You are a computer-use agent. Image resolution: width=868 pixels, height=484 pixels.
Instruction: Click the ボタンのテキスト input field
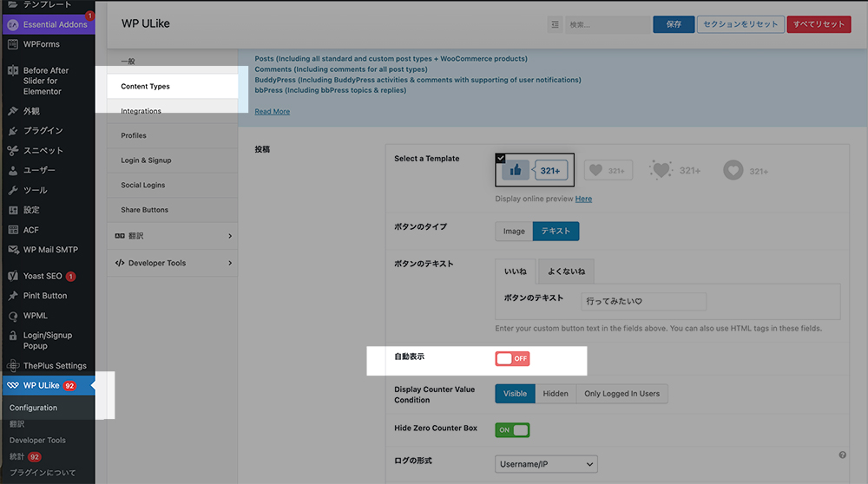643,302
